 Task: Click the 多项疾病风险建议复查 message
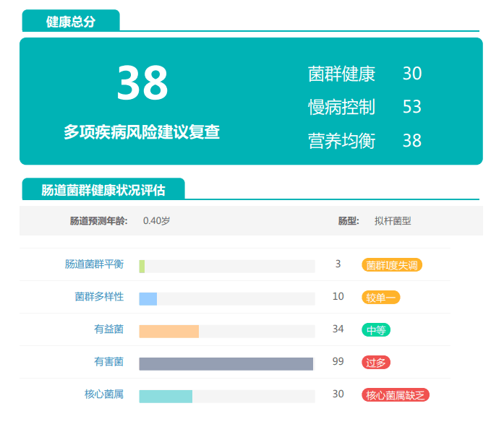[x=142, y=132]
